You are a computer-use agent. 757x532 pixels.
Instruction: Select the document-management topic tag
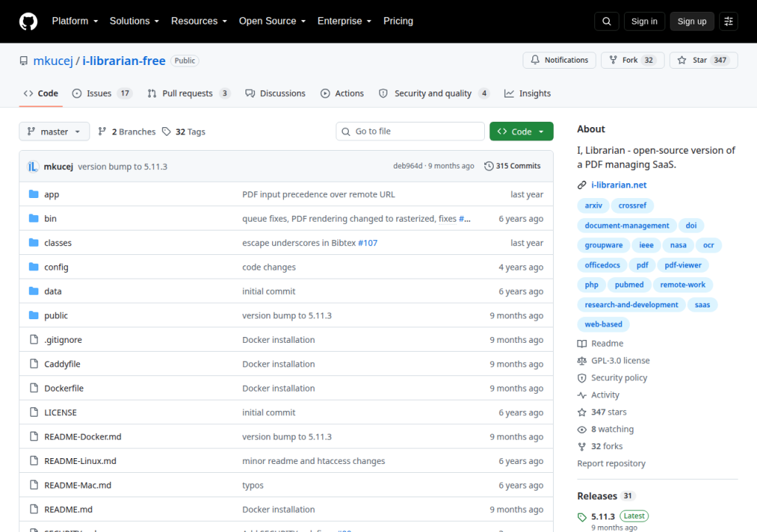click(627, 225)
